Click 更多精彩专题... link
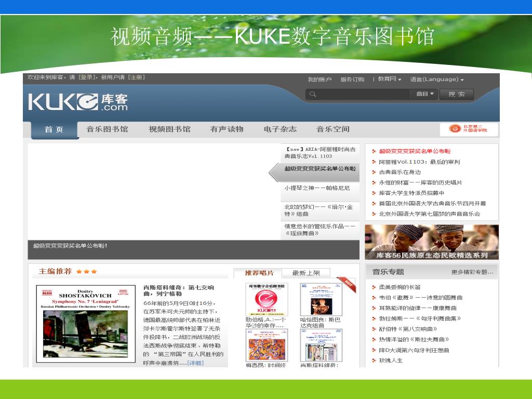Screen dimensions: 532x399 [472, 272]
